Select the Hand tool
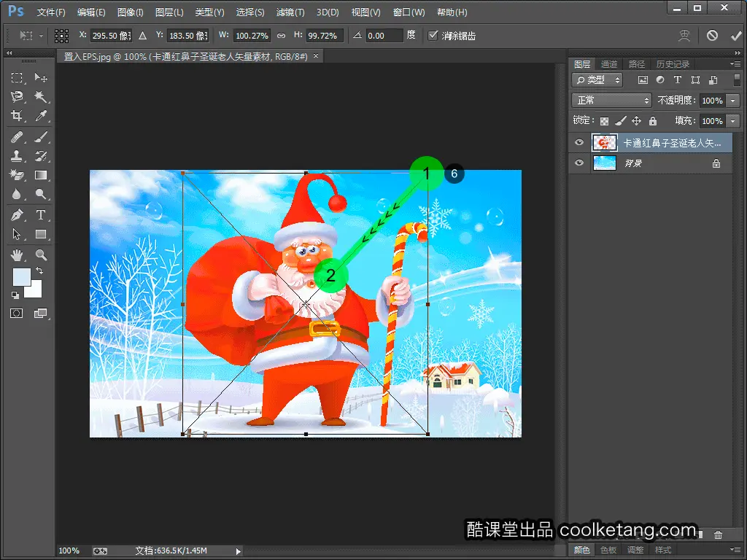 coord(17,255)
